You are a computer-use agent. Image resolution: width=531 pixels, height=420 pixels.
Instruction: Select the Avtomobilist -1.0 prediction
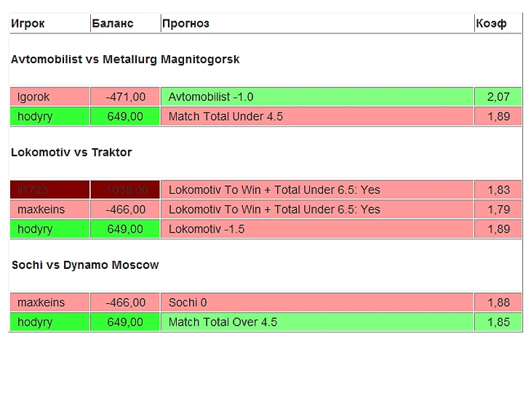click(x=211, y=97)
